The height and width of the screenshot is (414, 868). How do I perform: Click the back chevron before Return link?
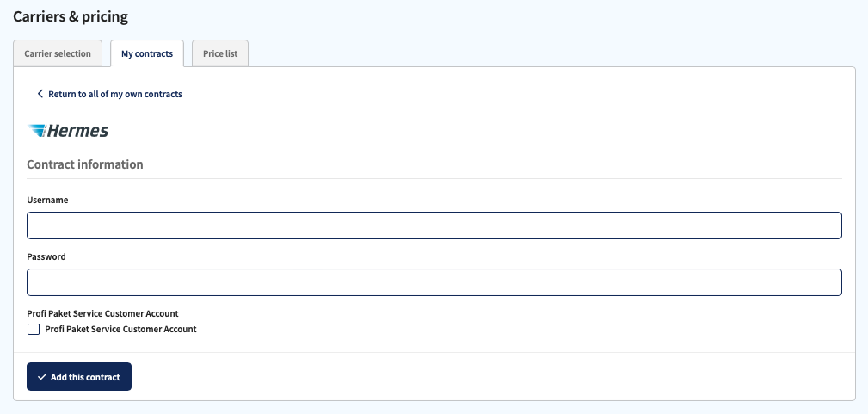[x=40, y=94]
